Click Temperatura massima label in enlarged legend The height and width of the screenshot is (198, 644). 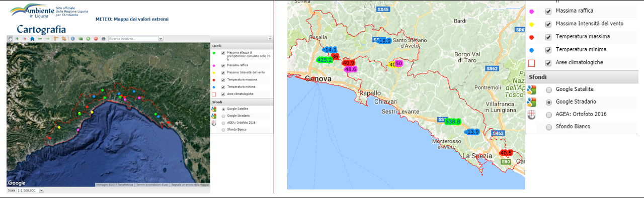click(583, 37)
